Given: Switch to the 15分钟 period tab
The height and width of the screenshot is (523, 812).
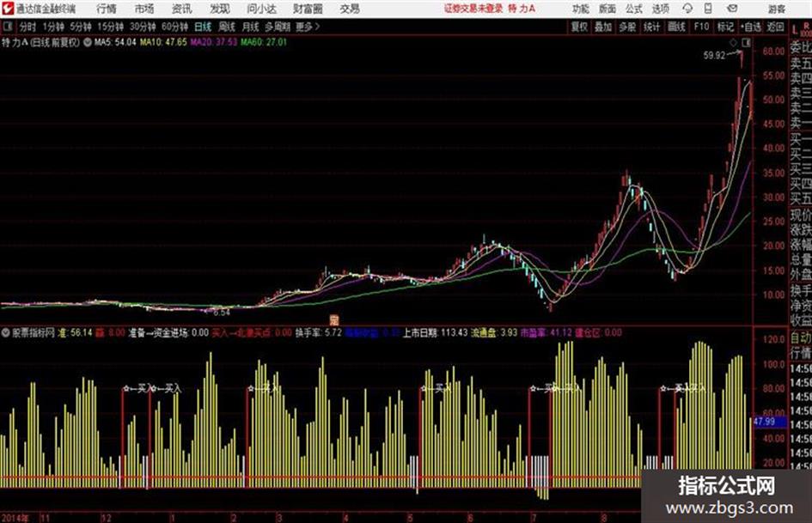Looking at the screenshot, I should [110, 27].
